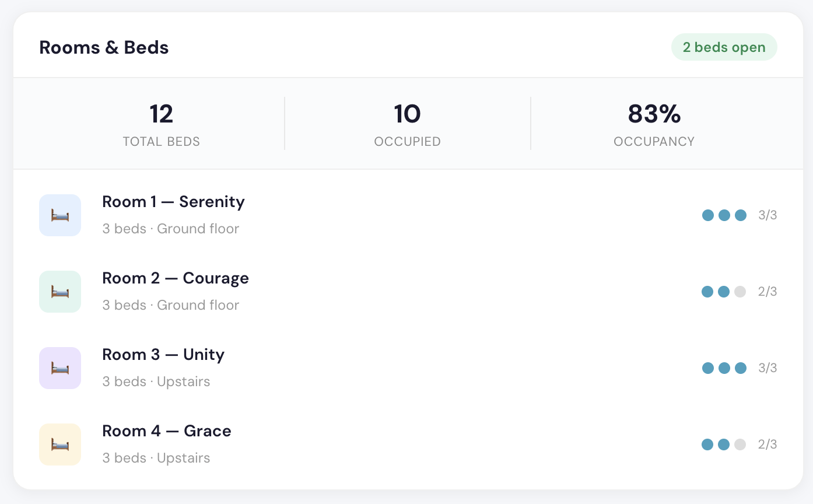Screen dimensions: 813x504
Task: Click the 2/3 count for Grace
Action: [768, 444]
